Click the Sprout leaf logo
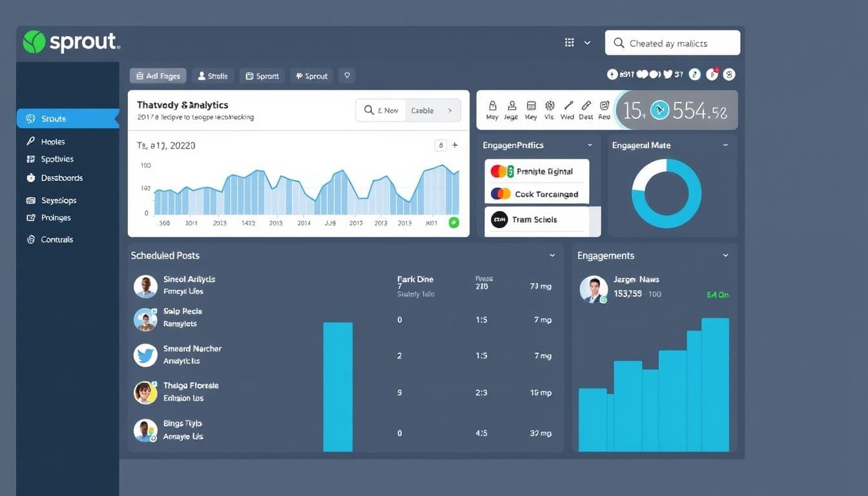 (34, 42)
